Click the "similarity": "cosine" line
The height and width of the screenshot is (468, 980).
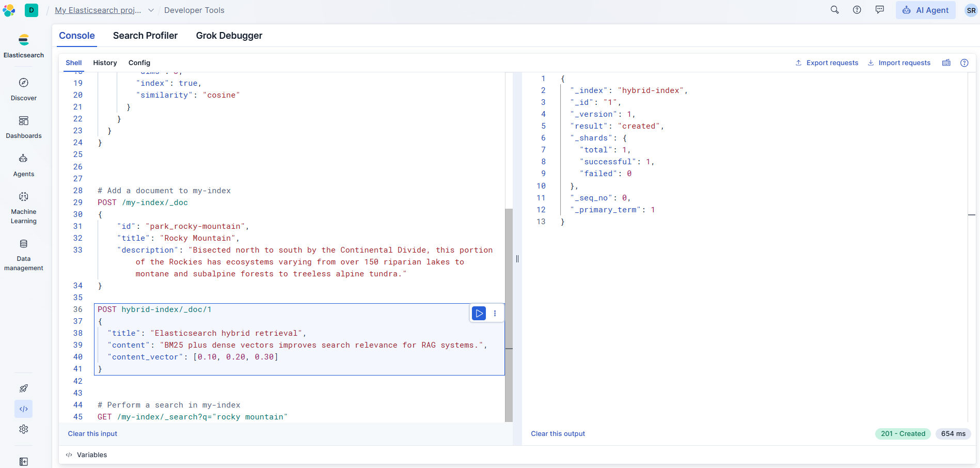[x=188, y=95]
